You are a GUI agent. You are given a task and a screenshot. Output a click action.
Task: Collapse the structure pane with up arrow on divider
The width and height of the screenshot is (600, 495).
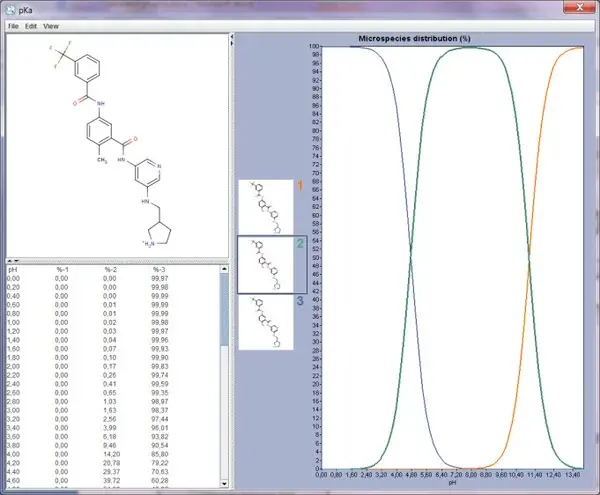coord(10,261)
